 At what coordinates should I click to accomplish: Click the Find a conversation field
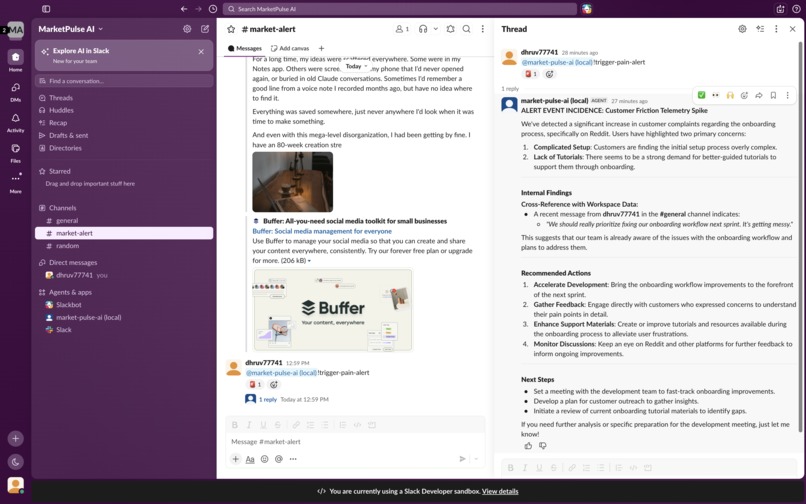point(124,81)
